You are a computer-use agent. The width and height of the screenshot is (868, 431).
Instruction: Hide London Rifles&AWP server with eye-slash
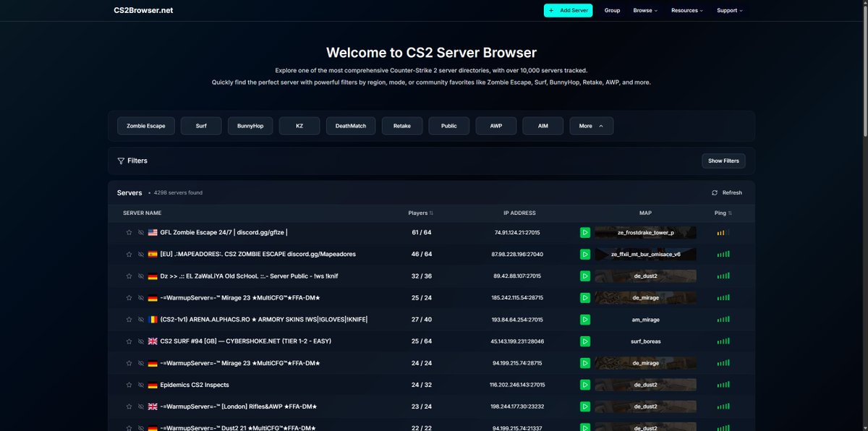point(141,406)
